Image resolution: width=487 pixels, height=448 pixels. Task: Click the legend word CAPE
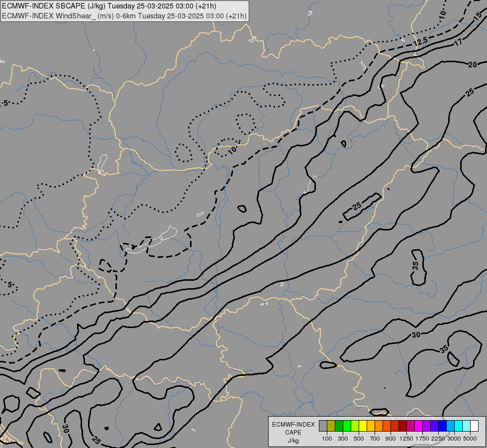click(x=293, y=433)
